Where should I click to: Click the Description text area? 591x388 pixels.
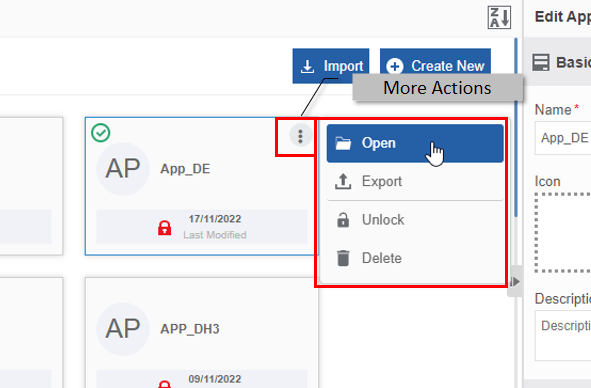pyautogui.click(x=563, y=336)
